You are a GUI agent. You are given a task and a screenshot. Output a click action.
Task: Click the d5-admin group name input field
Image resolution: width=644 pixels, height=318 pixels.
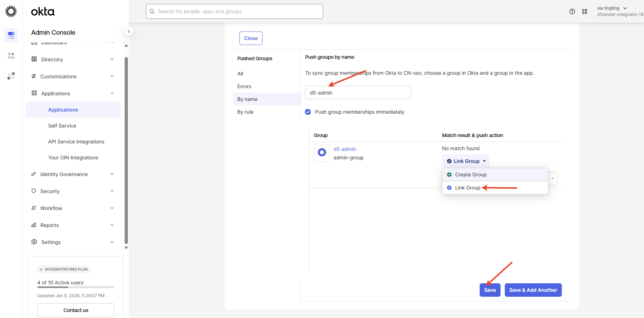point(358,93)
